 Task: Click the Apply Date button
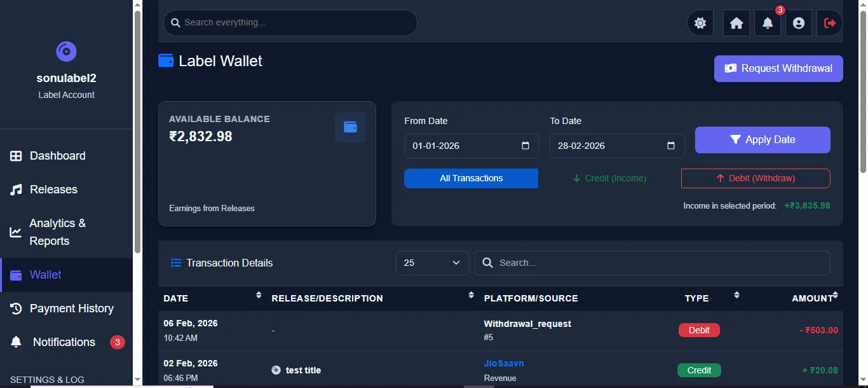(763, 140)
